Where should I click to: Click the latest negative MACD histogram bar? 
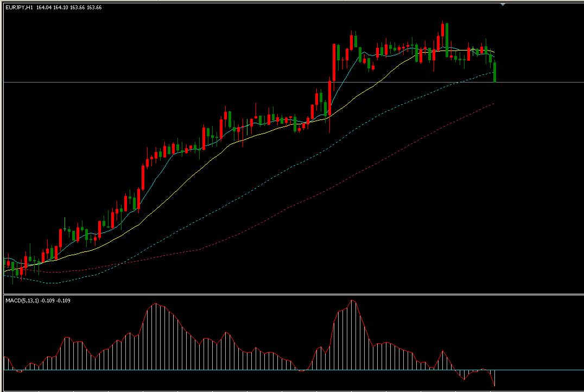point(494,377)
